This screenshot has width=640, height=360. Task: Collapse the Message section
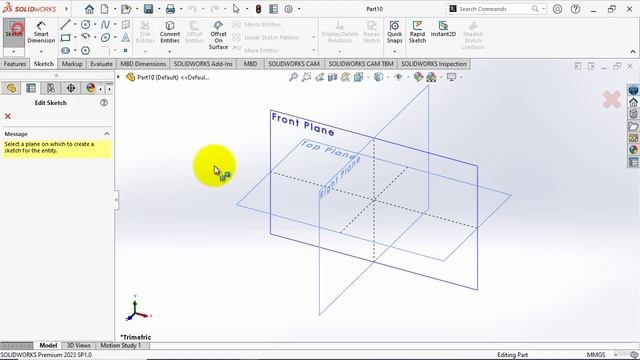tap(107, 134)
